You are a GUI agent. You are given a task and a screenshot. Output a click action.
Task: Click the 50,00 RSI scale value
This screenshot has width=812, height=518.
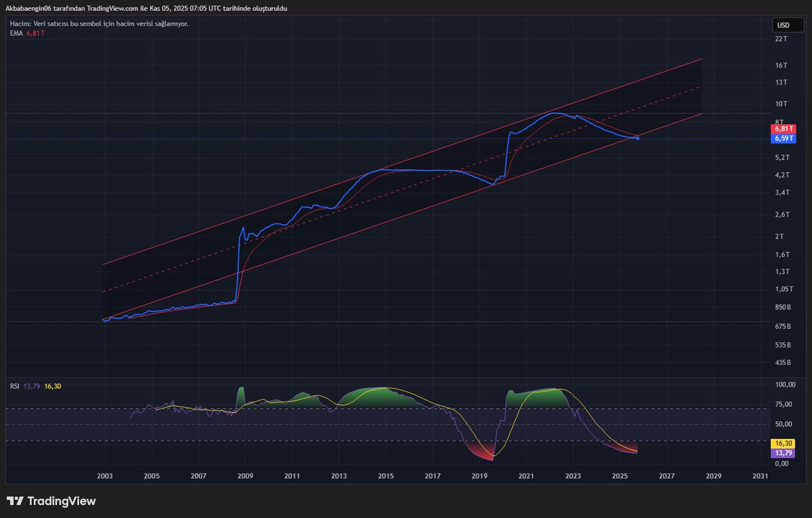[784, 425]
